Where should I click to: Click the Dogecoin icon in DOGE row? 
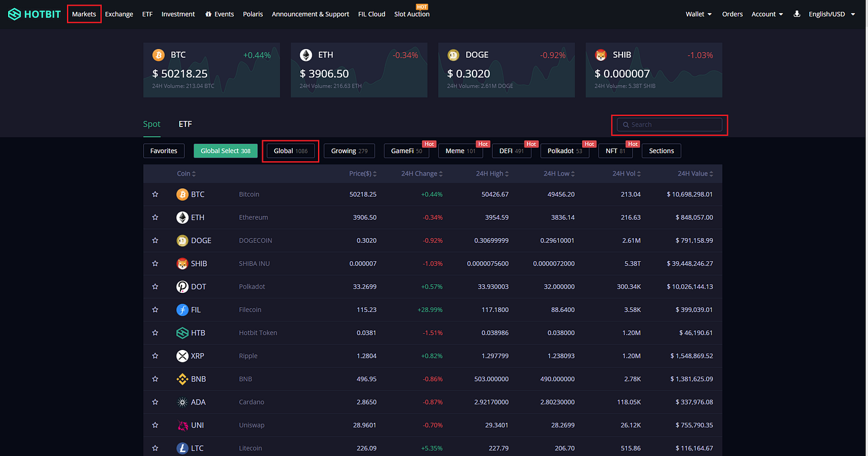(182, 241)
